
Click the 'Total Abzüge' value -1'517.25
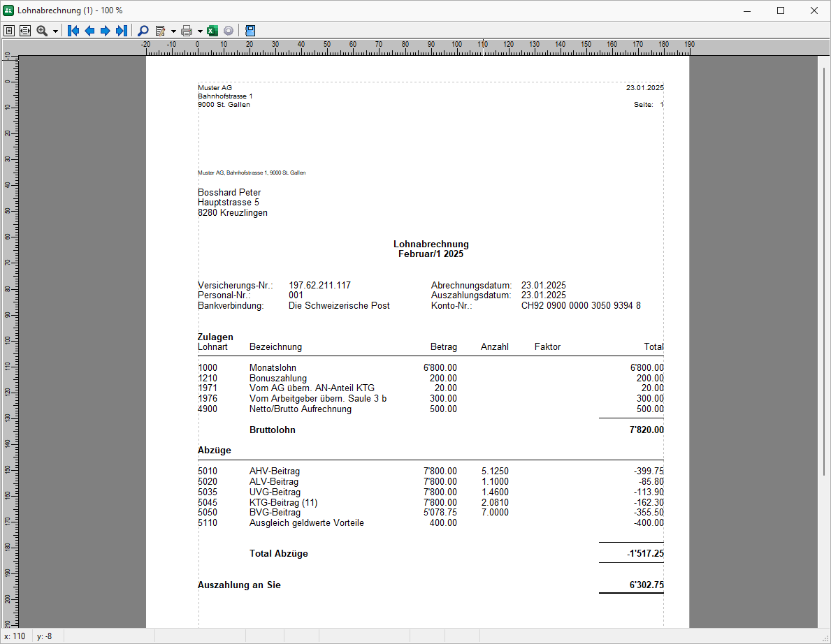point(645,553)
